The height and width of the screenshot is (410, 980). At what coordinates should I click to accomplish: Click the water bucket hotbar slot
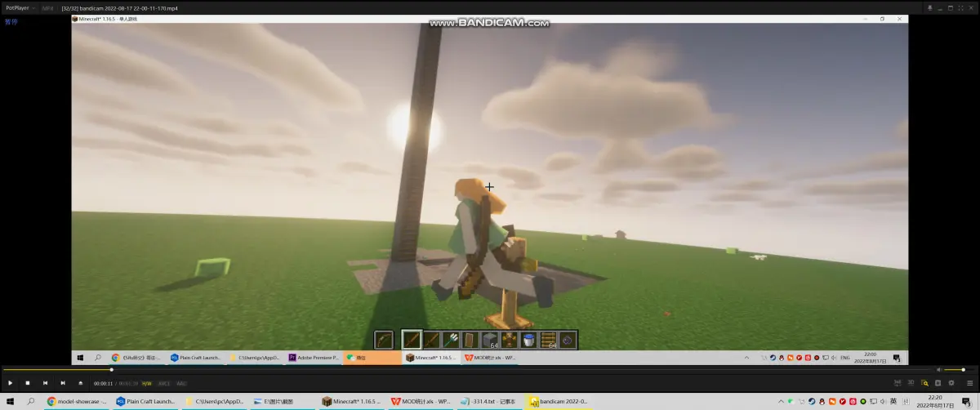[529, 340]
